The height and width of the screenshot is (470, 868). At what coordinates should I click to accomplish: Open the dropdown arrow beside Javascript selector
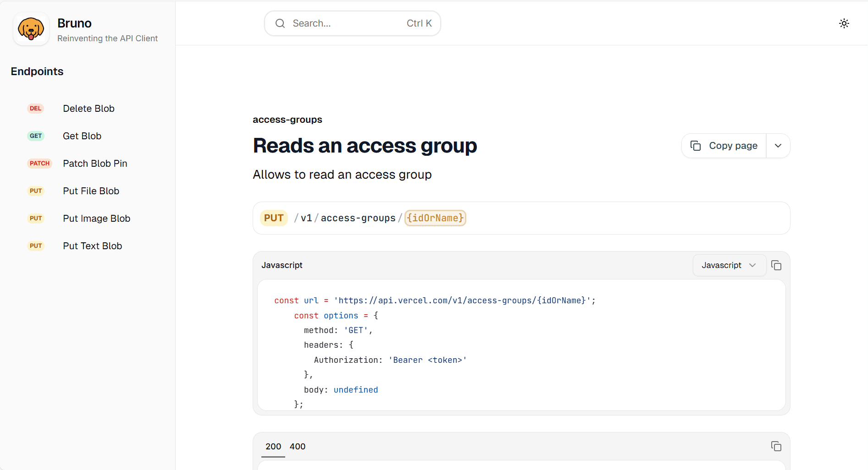click(752, 265)
